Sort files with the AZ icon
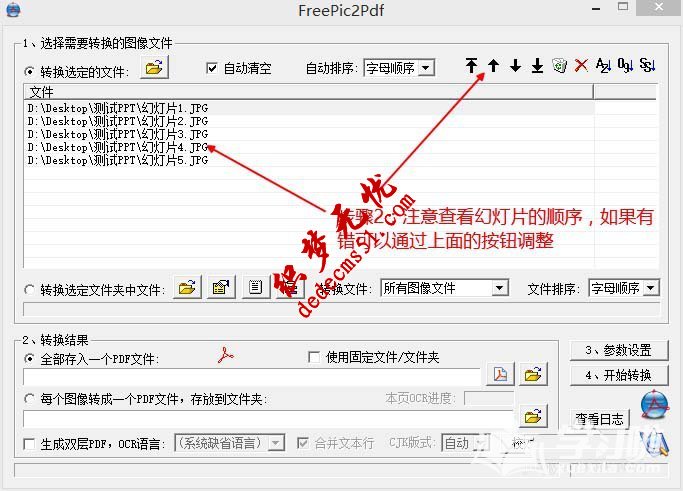Image resolution: width=683 pixels, height=491 pixels. tap(603, 65)
